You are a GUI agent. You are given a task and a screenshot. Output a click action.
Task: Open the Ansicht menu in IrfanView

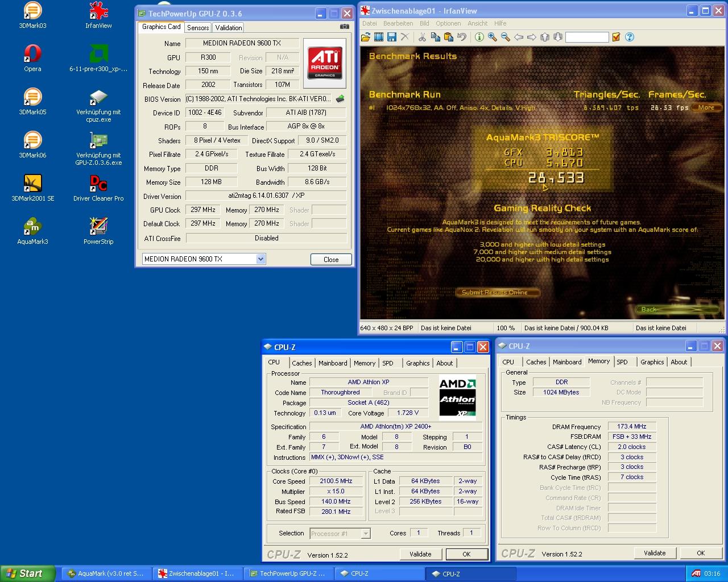(478, 23)
